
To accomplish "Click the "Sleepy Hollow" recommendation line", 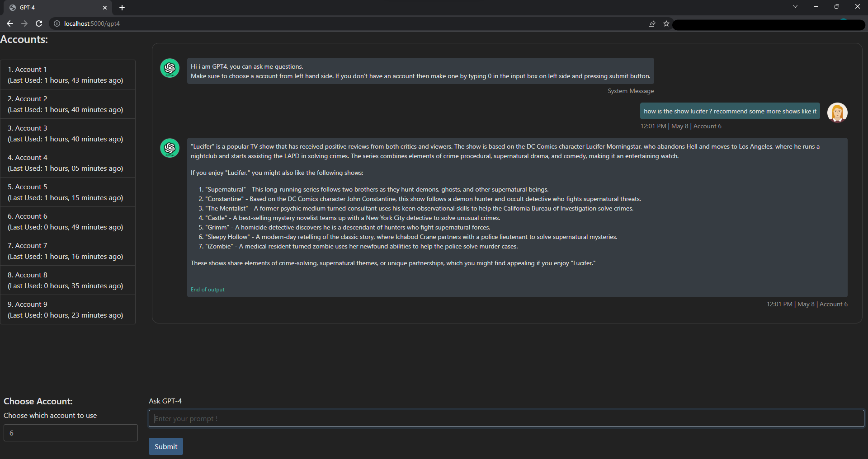I will click(408, 237).
